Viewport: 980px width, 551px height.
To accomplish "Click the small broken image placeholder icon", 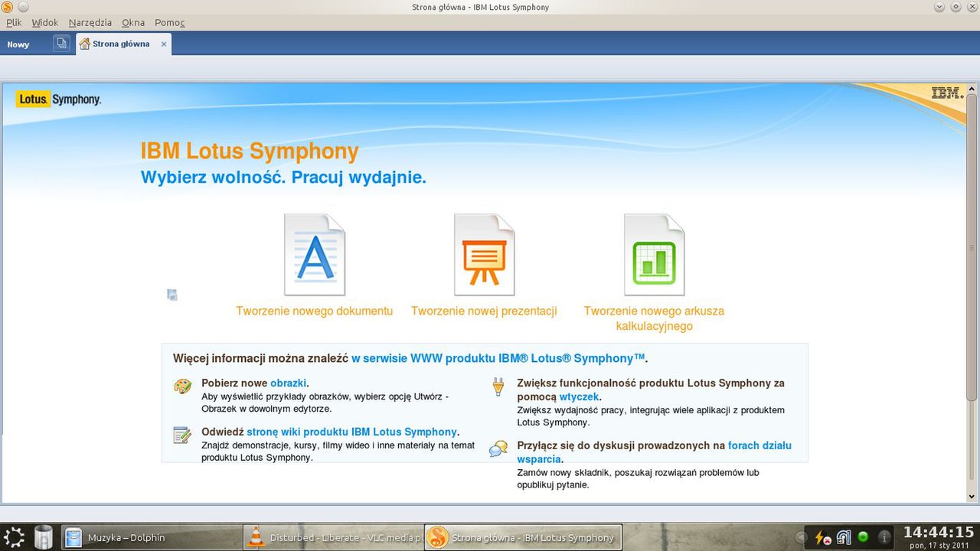I will pos(172,295).
